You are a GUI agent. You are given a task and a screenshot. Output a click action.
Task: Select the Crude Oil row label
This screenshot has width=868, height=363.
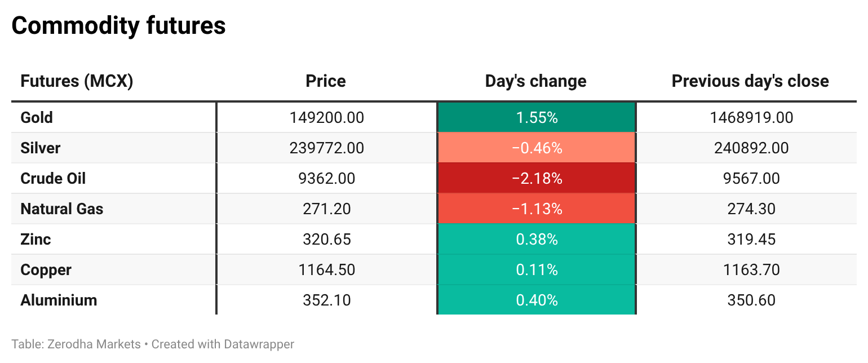tap(53, 178)
